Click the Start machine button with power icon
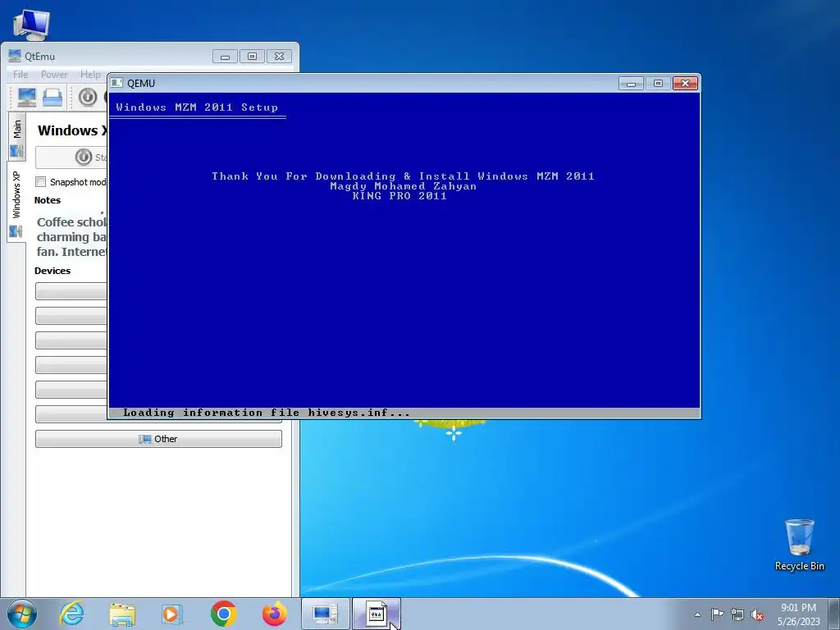840x630 pixels. [x=71, y=157]
